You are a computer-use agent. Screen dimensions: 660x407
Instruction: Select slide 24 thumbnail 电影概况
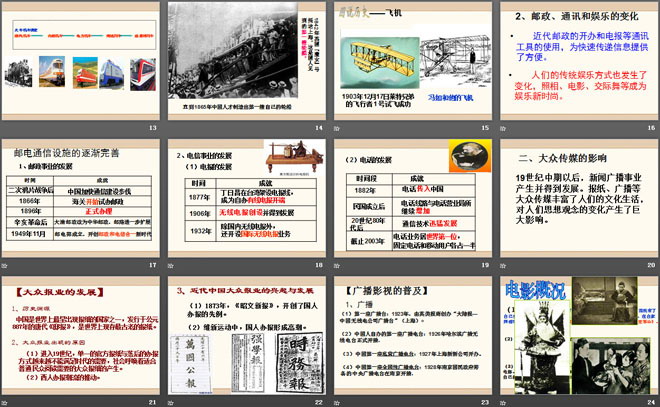pyautogui.click(x=579, y=335)
